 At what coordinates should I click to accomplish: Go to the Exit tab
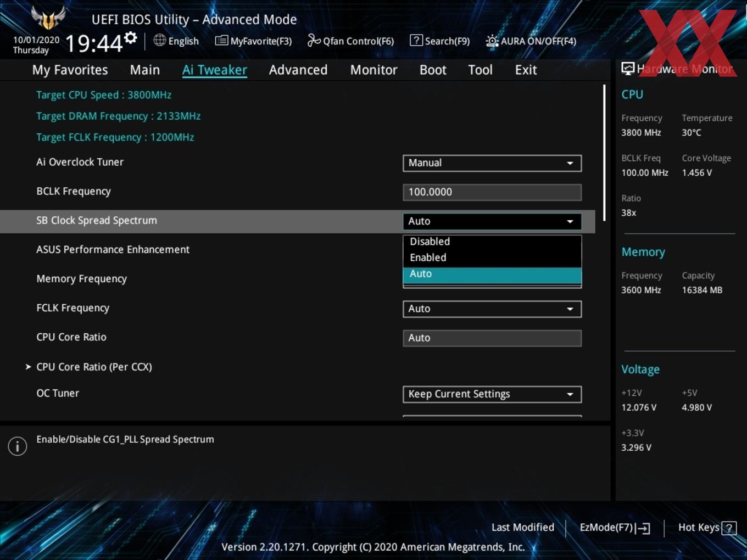tap(526, 70)
